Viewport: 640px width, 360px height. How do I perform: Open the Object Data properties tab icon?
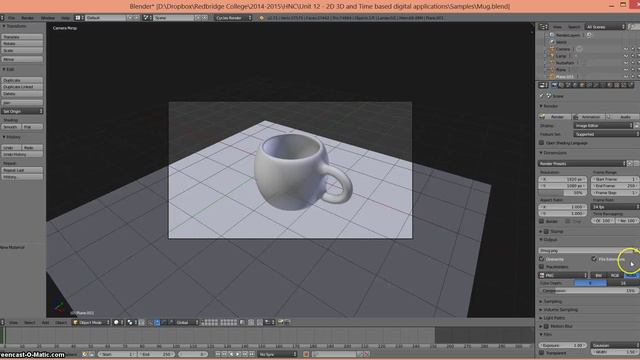[603, 85]
